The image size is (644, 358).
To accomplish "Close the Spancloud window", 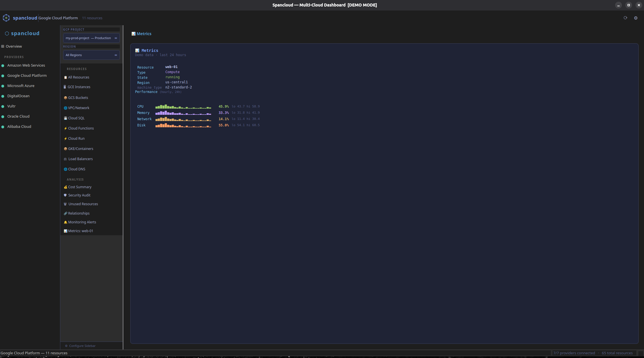I will pyautogui.click(x=639, y=5).
